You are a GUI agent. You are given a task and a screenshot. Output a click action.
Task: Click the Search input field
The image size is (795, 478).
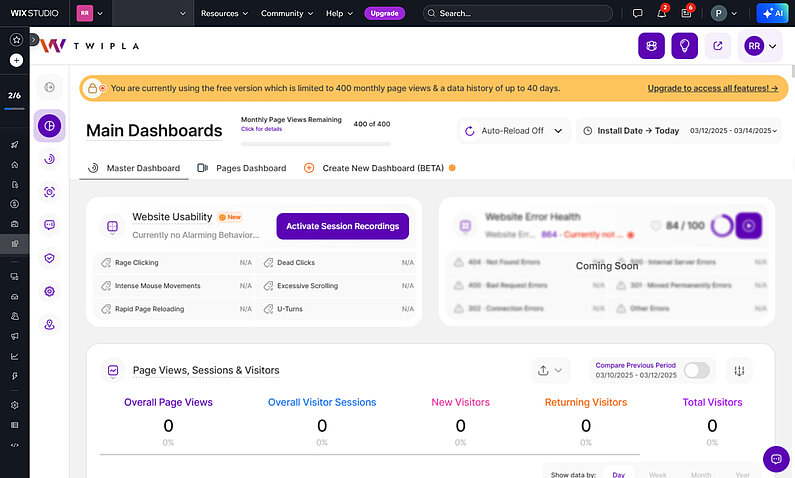pos(520,13)
